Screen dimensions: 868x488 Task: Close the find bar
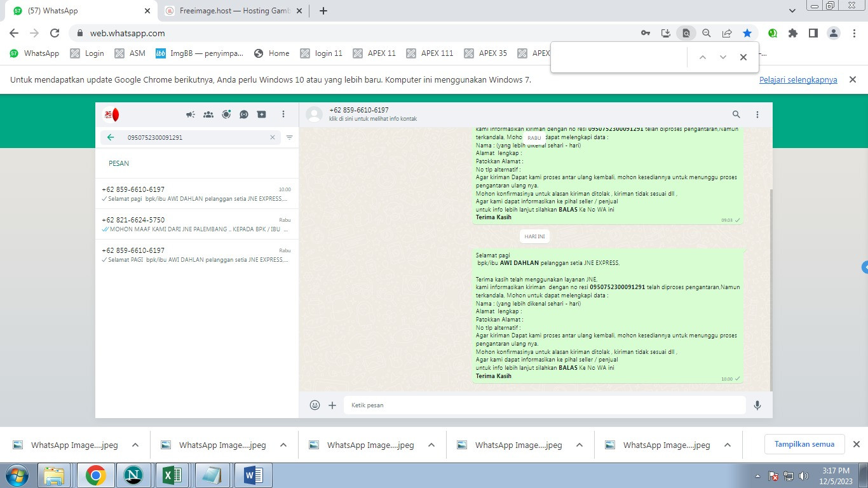(743, 57)
